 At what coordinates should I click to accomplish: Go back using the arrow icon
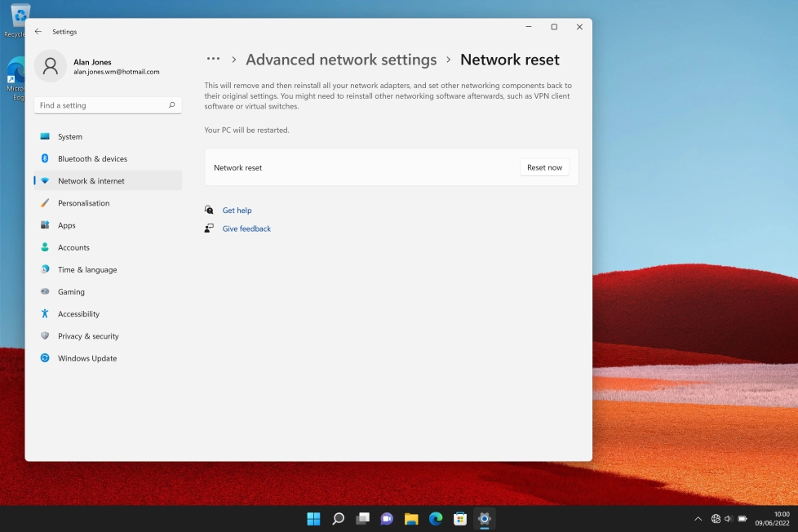[x=38, y=31]
